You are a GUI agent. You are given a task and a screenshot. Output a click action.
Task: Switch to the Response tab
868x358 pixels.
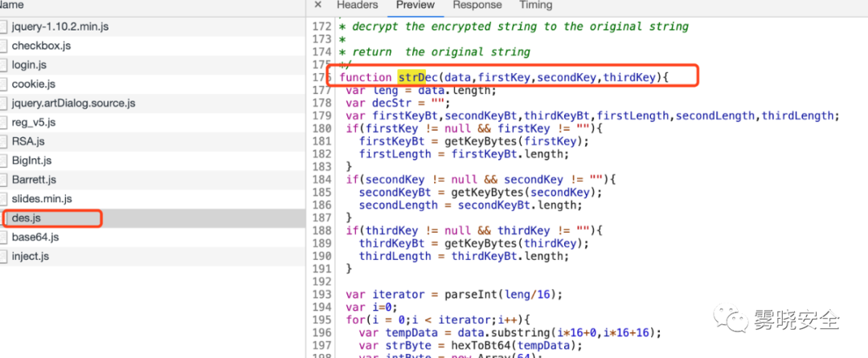point(477,5)
